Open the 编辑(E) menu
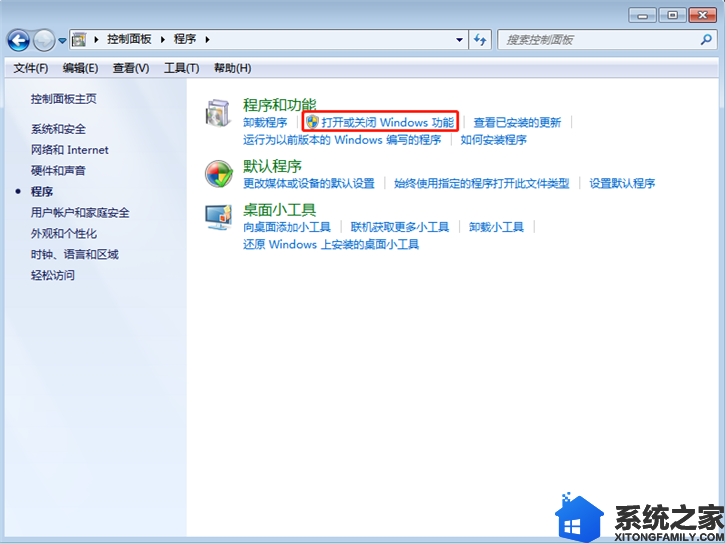The image size is (725, 543). pos(80,68)
